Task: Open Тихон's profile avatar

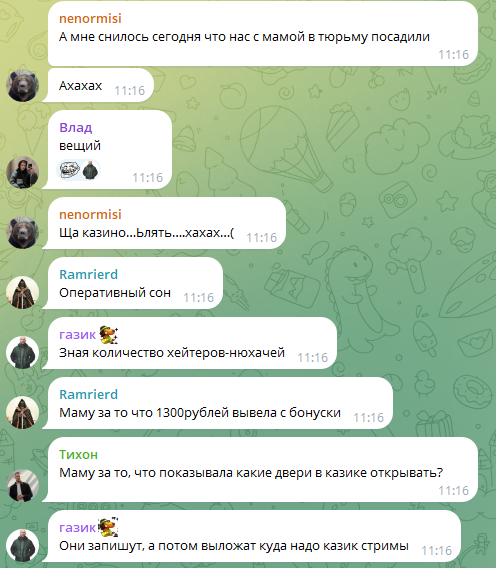Action: (x=22, y=485)
